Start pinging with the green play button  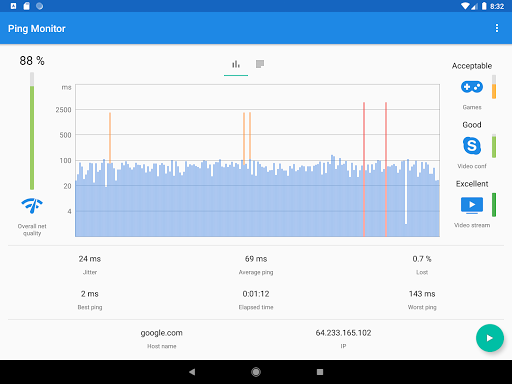point(489,338)
